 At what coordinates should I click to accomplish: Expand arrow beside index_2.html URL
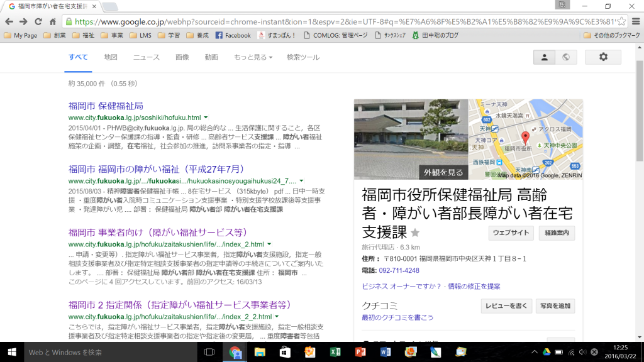tap(269, 244)
